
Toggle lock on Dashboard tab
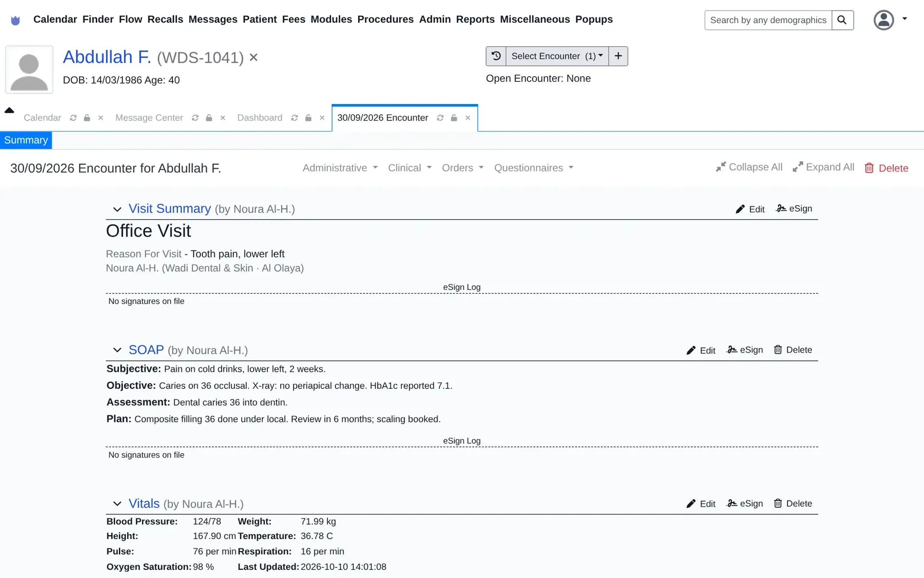point(308,118)
